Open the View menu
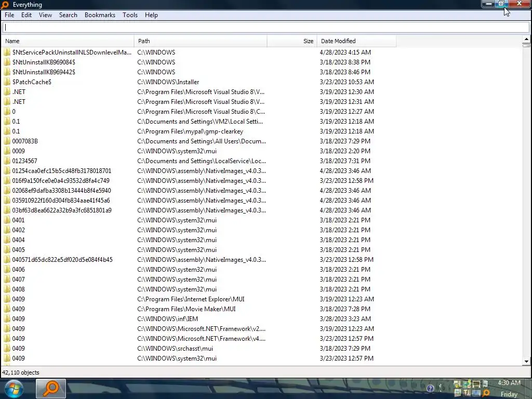The image size is (532, 399). pos(45,15)
